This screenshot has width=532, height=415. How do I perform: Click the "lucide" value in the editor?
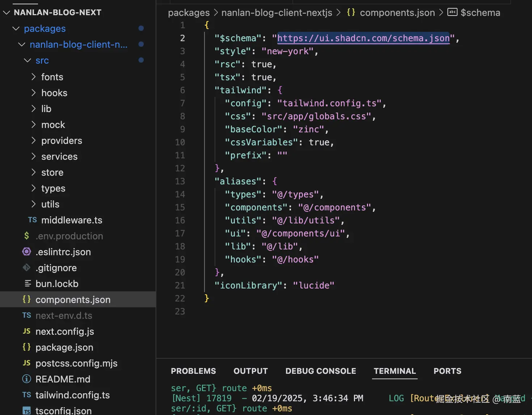click(x=313, y=285)
